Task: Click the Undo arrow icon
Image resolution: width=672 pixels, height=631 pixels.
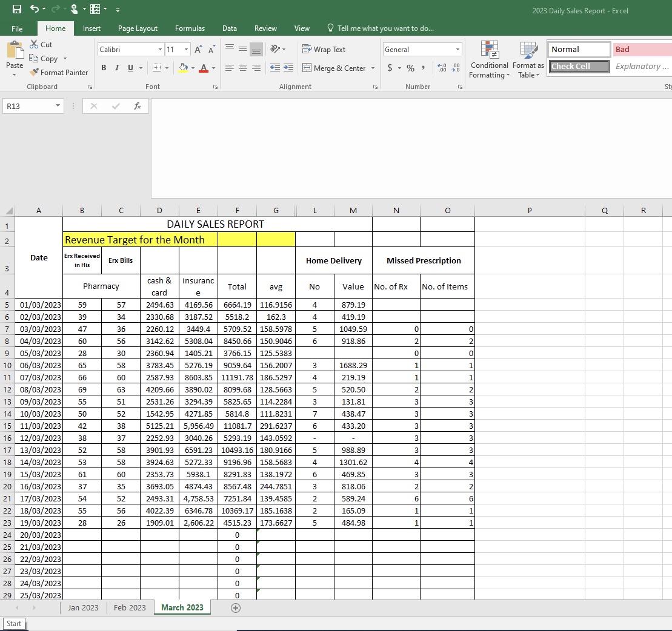Action: 35,9
